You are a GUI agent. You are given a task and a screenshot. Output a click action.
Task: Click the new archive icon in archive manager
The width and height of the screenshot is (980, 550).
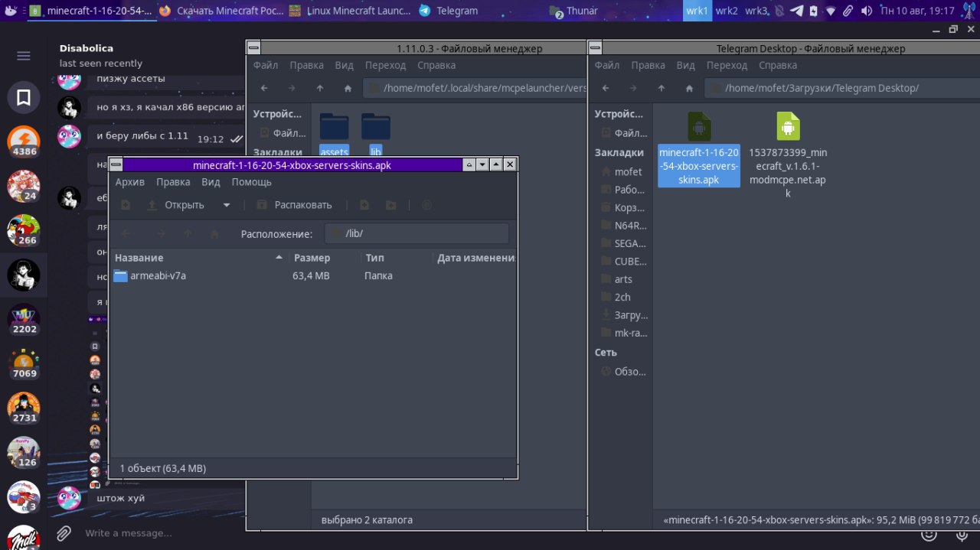coord(126,205)
